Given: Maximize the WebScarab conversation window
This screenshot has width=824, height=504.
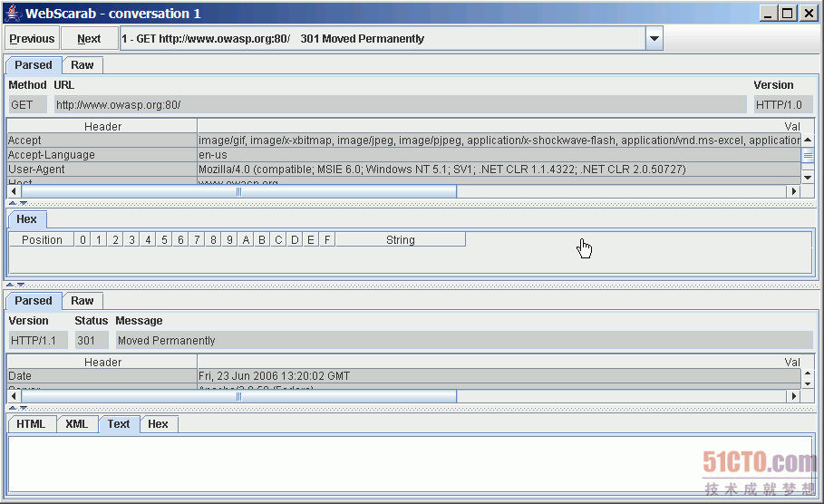Looking at the screenshot, I should coord(788,13).
